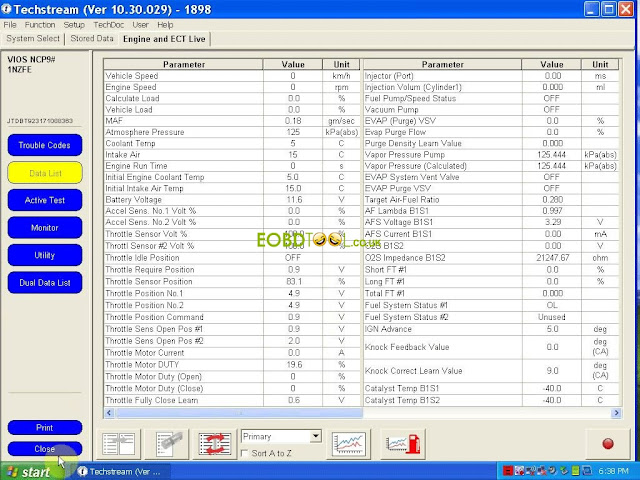Select the Engine and ECT Live tab

(164, 39)
